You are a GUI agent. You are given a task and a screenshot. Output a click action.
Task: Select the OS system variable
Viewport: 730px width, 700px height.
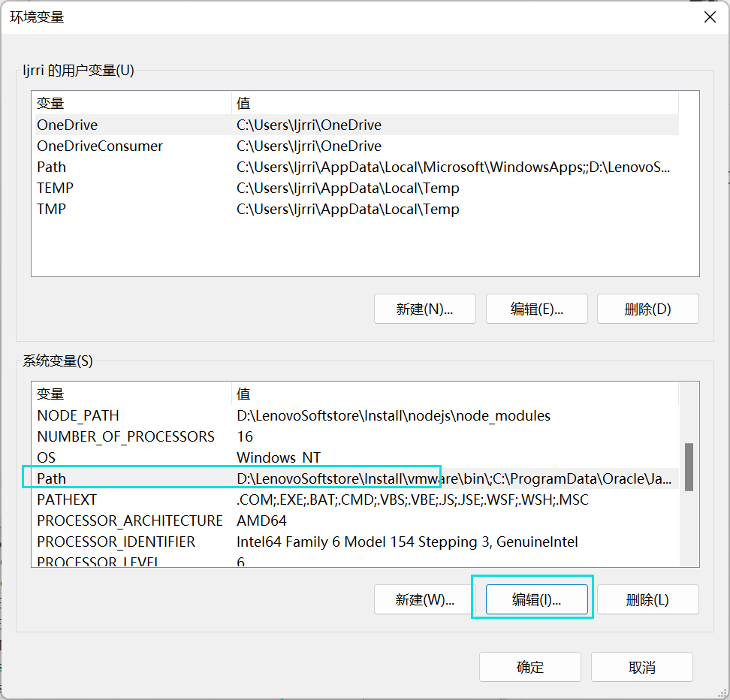[x=357, y=457]
